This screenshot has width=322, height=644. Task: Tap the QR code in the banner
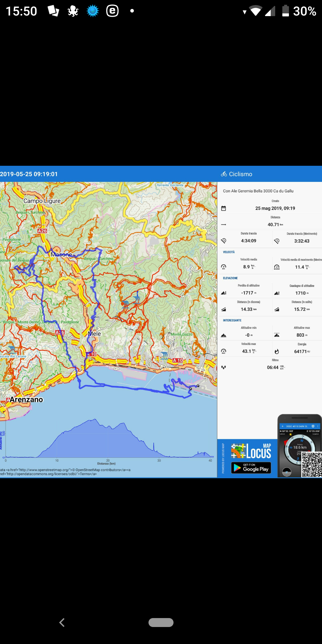(312, 464)
